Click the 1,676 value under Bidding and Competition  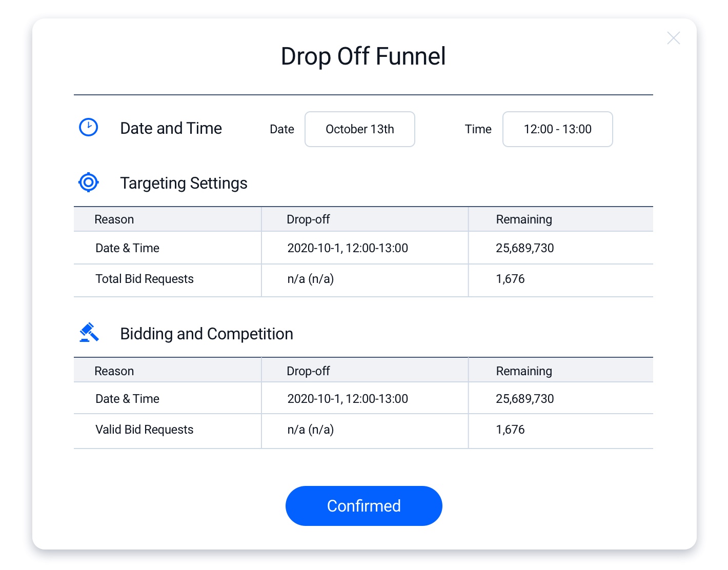[x=510, y=430]
